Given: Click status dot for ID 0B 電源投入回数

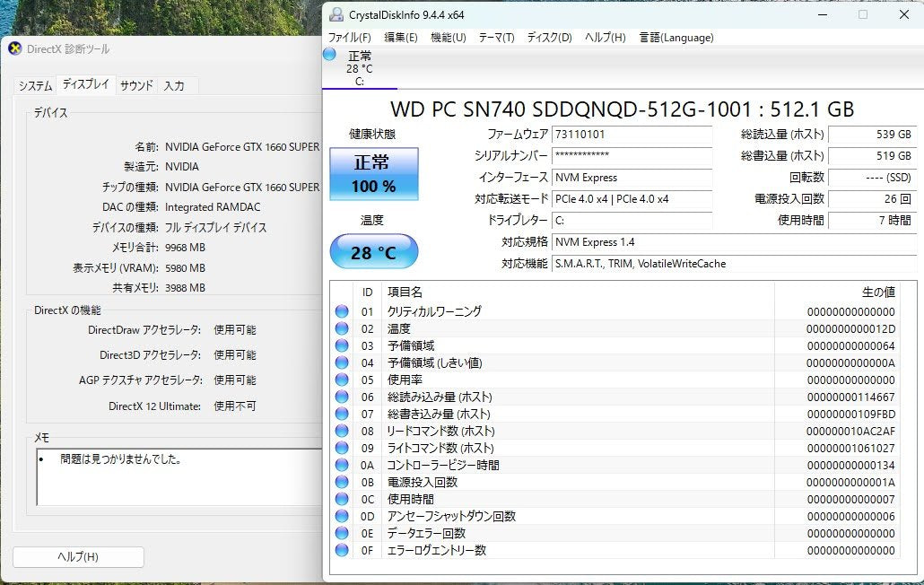Looking at the screenshot, I should pyautogui.click(x=342, y=482).
